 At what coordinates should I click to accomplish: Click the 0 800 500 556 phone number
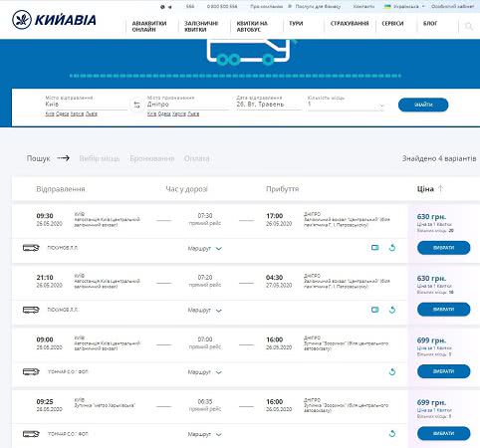pyautogui.click(x=222, y=6)
